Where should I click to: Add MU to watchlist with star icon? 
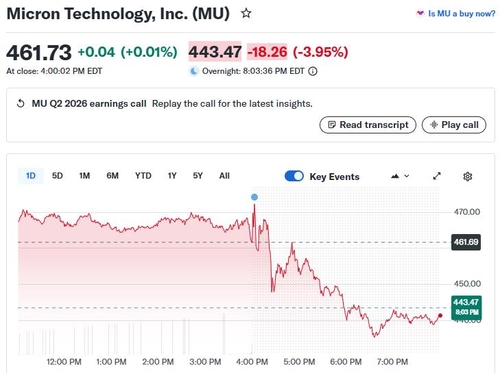tap(246, 14)
